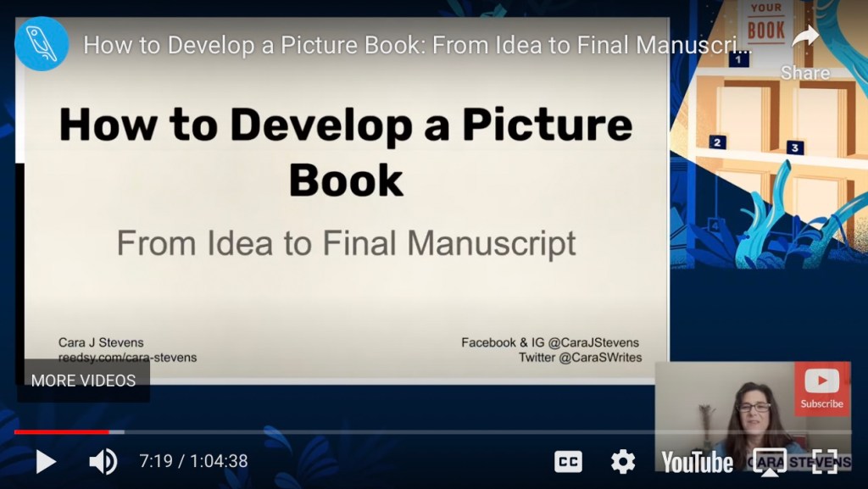The image size is (868, 489).
Task: Click the 7:19 / 1:04:38 time display
Action: click(x=193, y=462)
